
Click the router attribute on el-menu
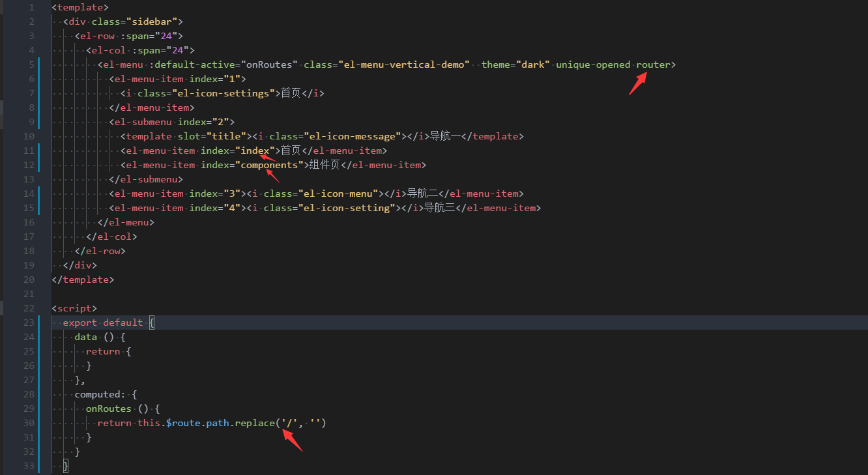pyautogui.click(x=653, y=65)
